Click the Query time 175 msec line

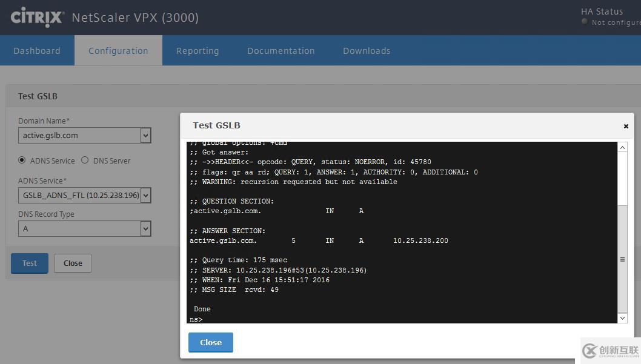238,260
